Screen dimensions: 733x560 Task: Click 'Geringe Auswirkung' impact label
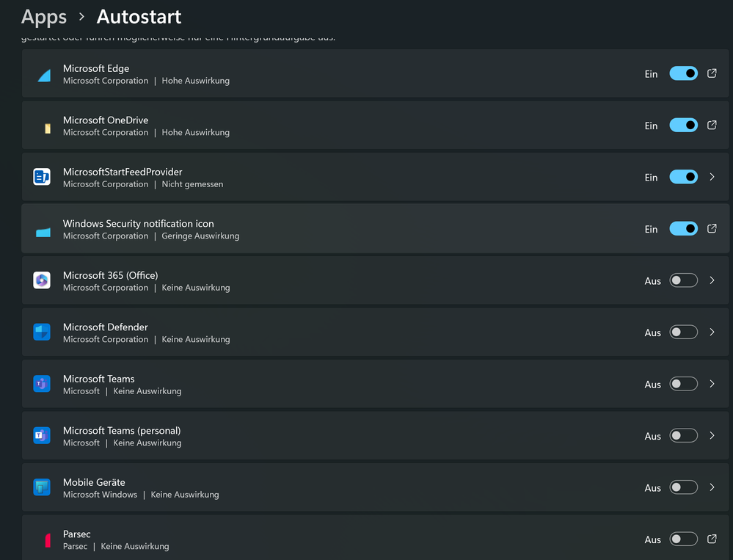200,236
